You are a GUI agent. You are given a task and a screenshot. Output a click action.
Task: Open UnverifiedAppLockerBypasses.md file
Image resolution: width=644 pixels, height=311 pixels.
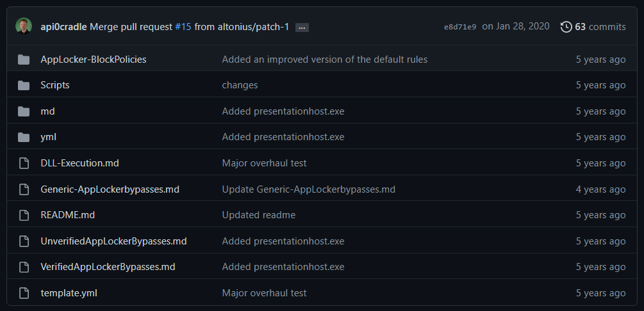[x=113, y=241]
